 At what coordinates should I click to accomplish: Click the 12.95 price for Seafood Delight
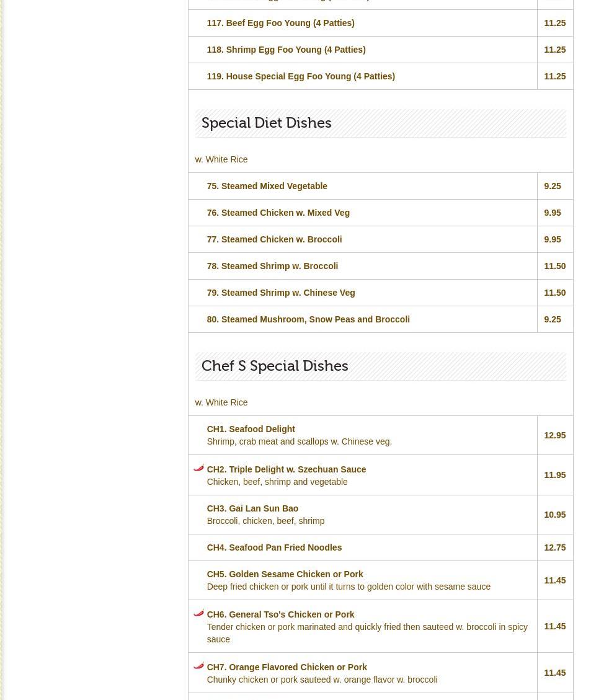pos(554,435)
